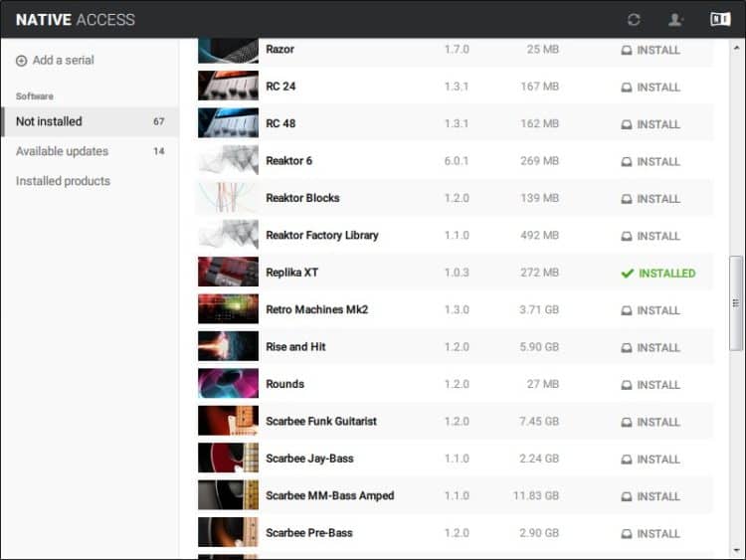746x560 pixels.
Task: Click the Razor product thumbnail
Action: coord(228,51)
